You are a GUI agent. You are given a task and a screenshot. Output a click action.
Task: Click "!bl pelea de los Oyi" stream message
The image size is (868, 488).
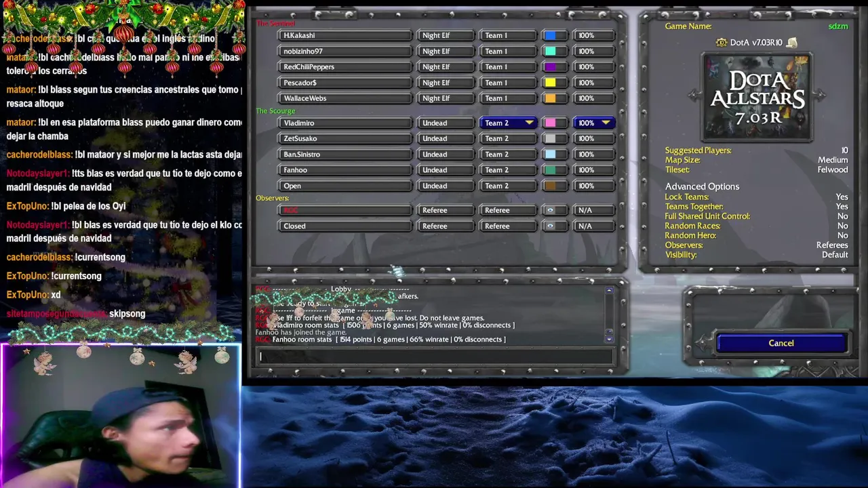pyautogui.click(x=66, y=206)
